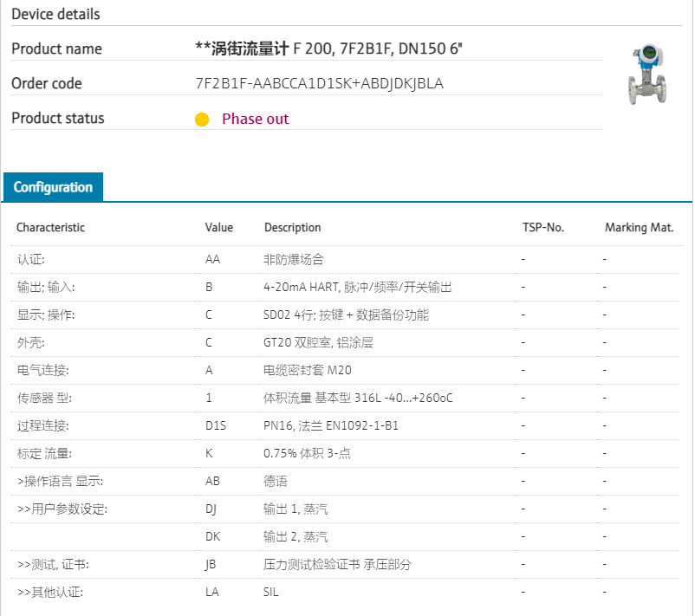Click the Phase out status text

pos(255,120)
